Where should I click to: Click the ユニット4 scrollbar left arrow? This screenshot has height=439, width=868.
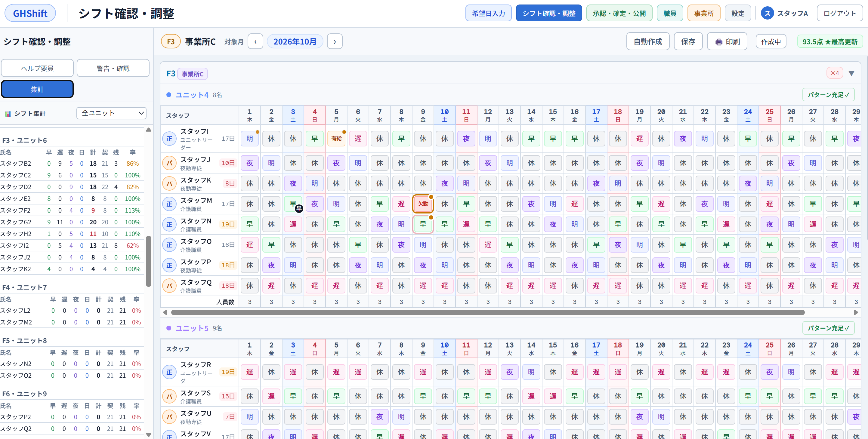pos(165,312)
